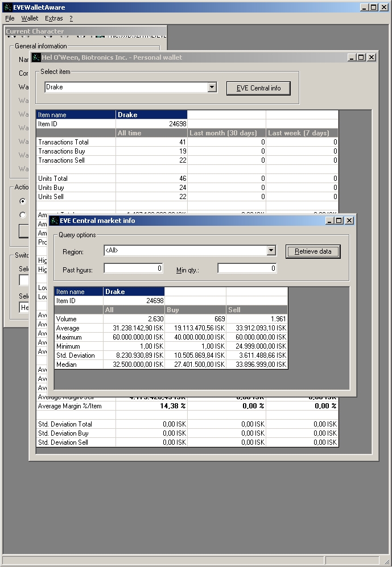
Task: Open the Extras menu
Action: coord(54,18)
